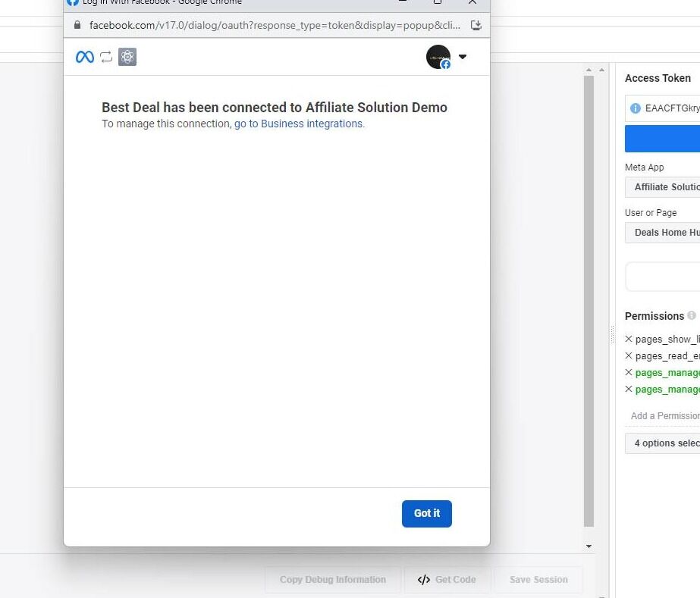This screenshot has width=700, height=598.
Task: Open the Add a Permission dropdown
Action: [663, 416]
